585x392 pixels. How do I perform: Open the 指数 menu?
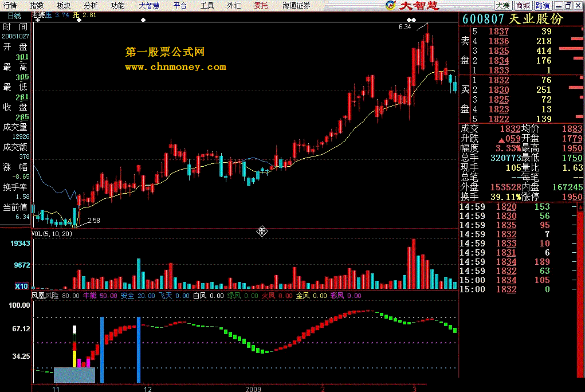tap(37, 6)
